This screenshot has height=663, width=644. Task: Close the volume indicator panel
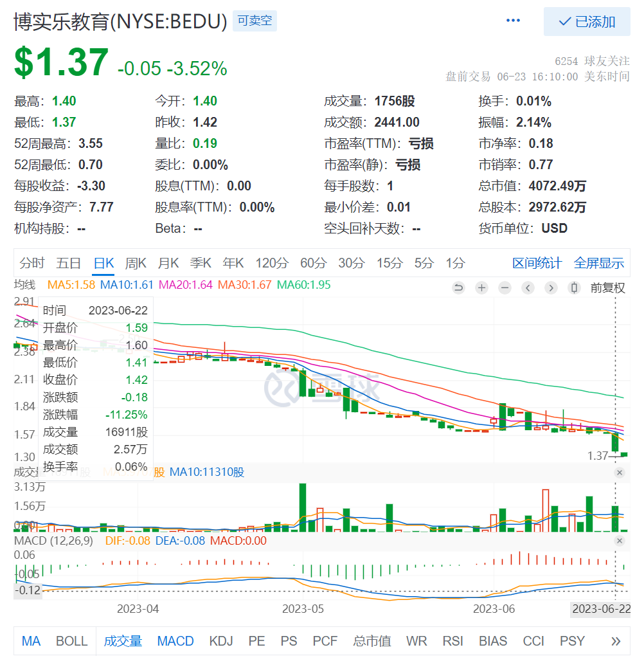pos(620,473)
